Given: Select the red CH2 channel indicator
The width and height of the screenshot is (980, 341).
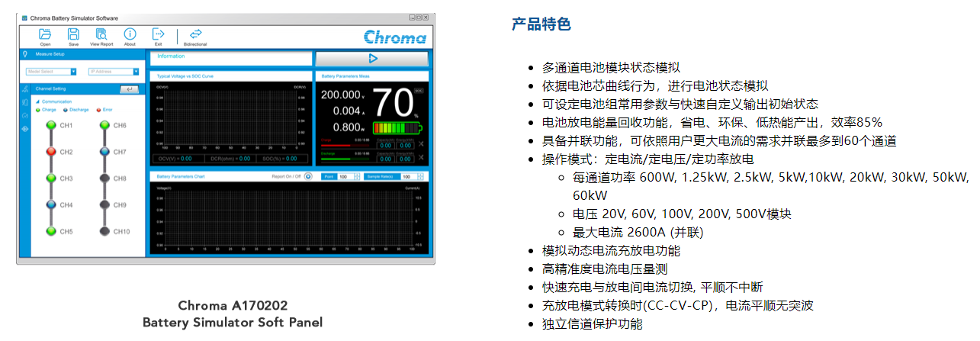Looking at the screenshot, I should pos(51,152).
